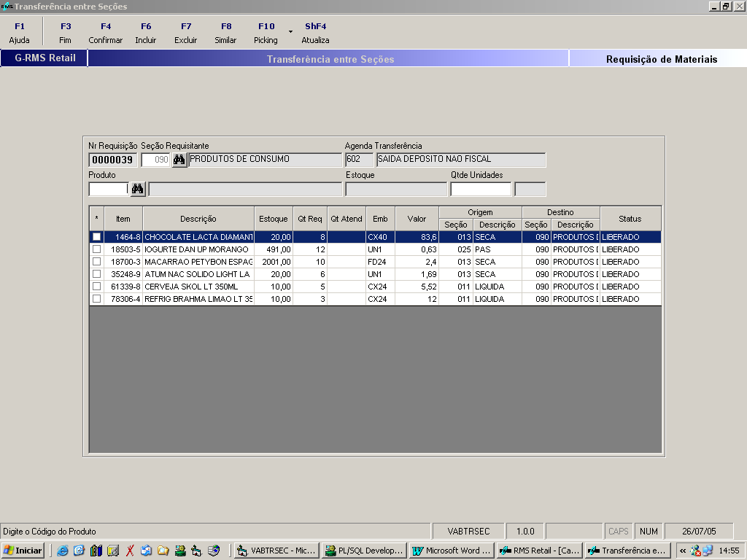Click Transferência e... taskbar button
The image size is (747, 560).
pos(627,551)
